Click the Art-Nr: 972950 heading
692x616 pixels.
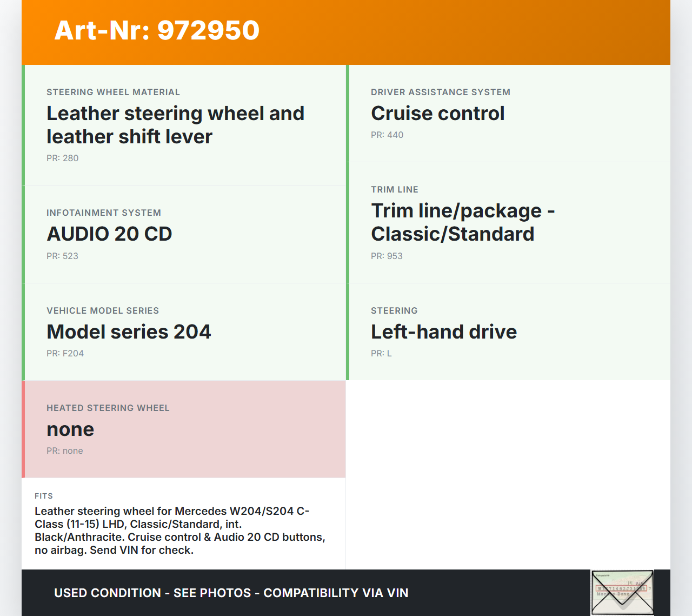(157, 30)
